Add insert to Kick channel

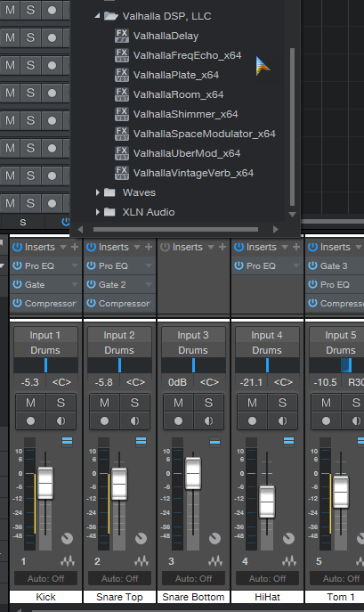(75, 247)
